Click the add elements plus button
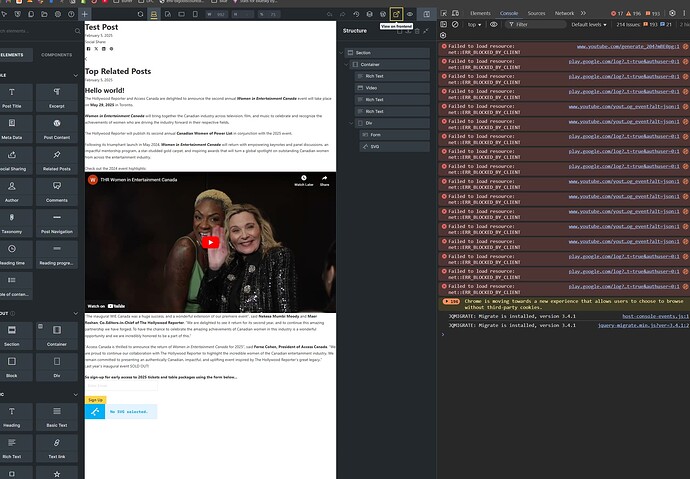690x479 pixels. tap(84, 14)
